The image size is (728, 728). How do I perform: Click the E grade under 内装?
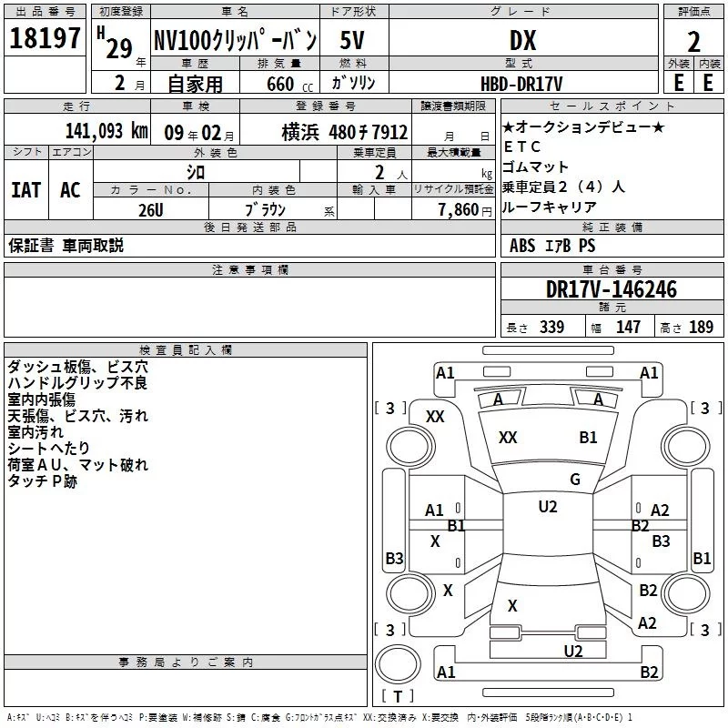(x=708, y=83)
